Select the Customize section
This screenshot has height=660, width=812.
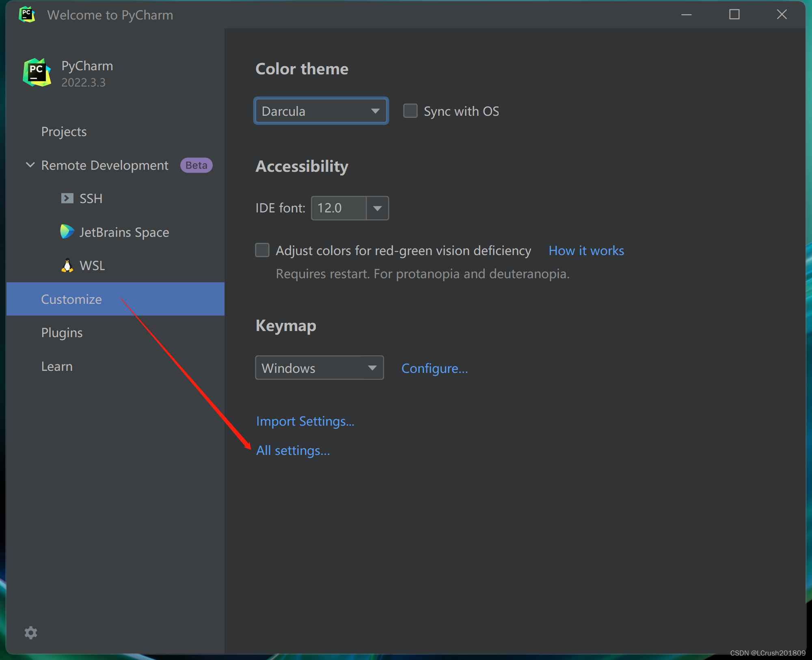pos(71,299)
